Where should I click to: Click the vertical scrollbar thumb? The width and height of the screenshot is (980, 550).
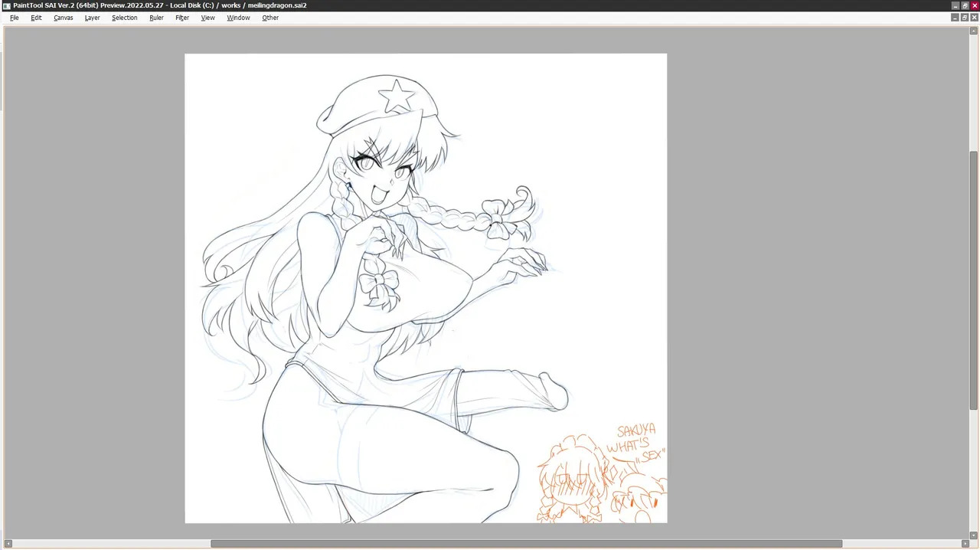click(x=974, y=280)
